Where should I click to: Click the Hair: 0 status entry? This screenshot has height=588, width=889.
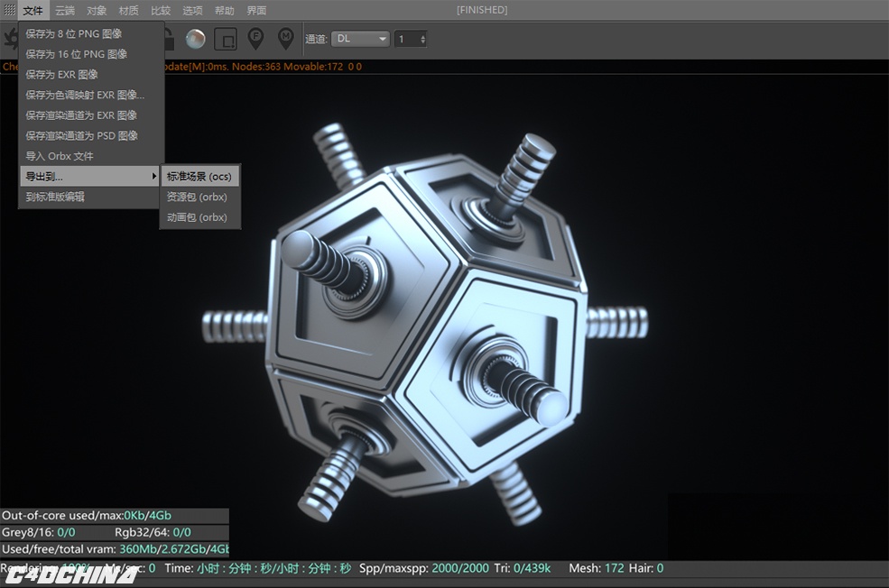coord(646,568)
